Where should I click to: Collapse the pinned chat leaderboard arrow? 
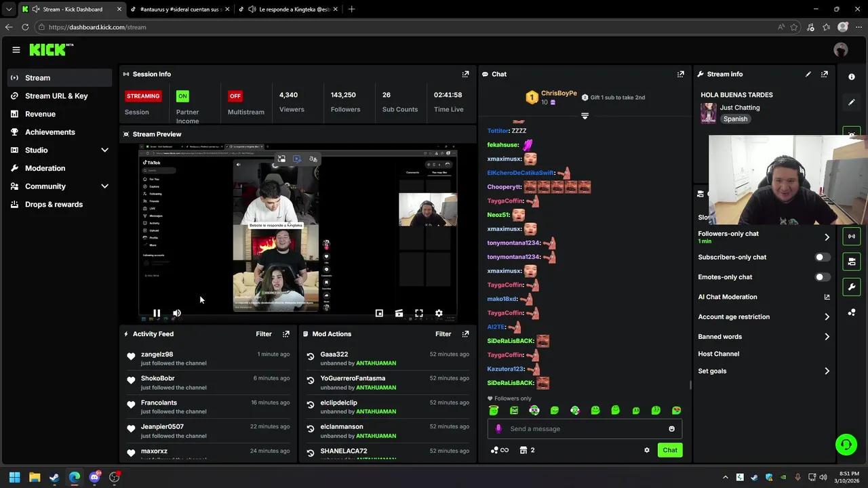(585, 117)
